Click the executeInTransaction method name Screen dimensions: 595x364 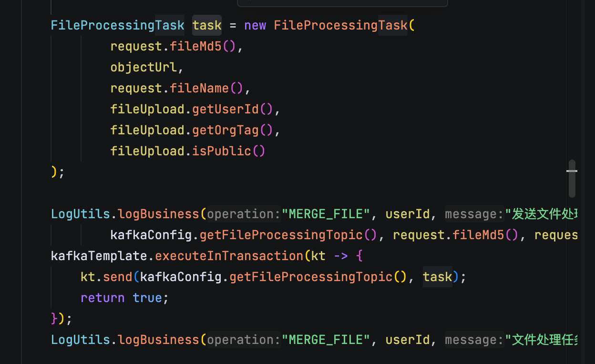tap(229, 256)
